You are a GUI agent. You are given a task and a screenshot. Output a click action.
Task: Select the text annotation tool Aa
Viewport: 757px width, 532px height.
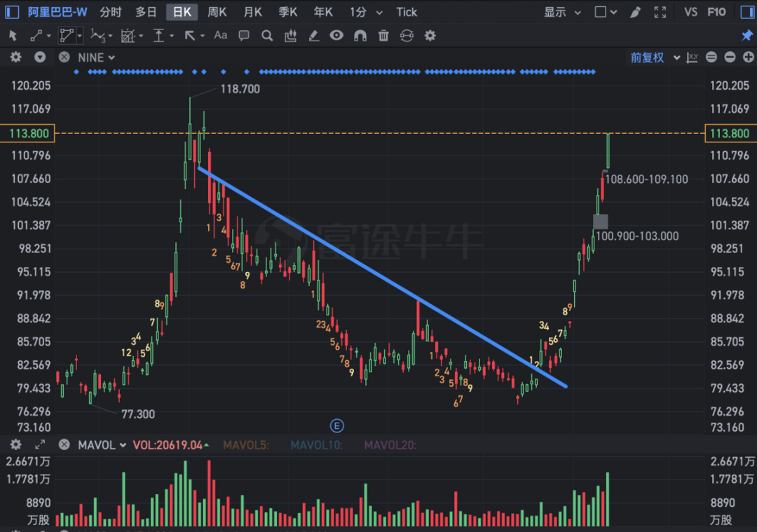pos(221,35)
